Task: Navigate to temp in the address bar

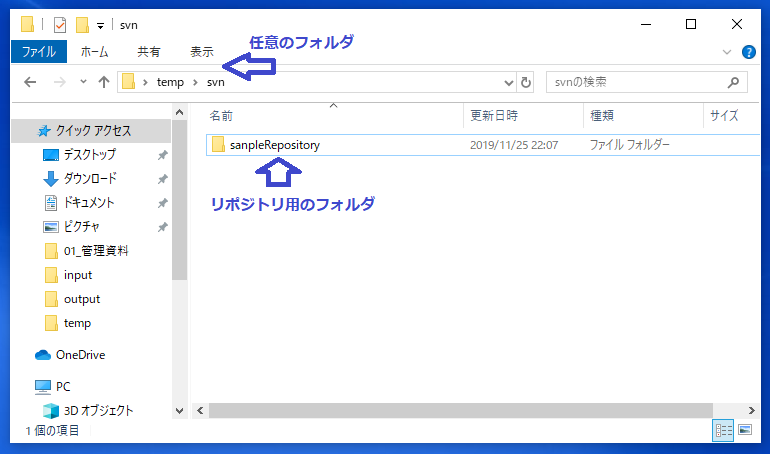Action: pyautogui.click(x=170, y=82)
